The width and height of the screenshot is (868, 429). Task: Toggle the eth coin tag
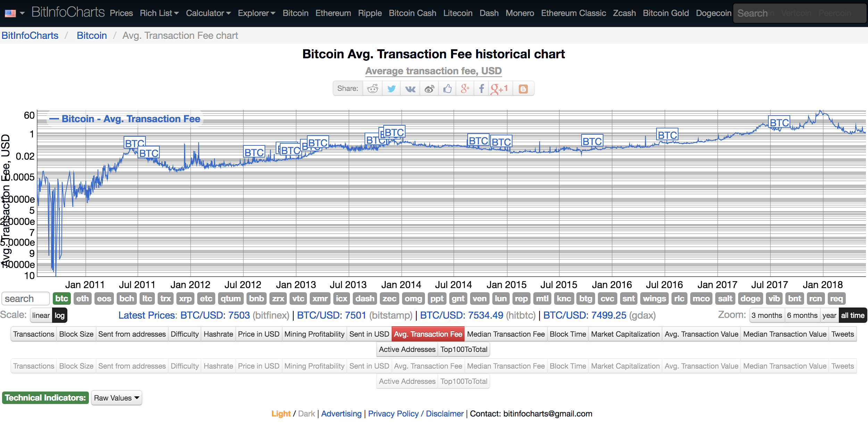(82, 298)
